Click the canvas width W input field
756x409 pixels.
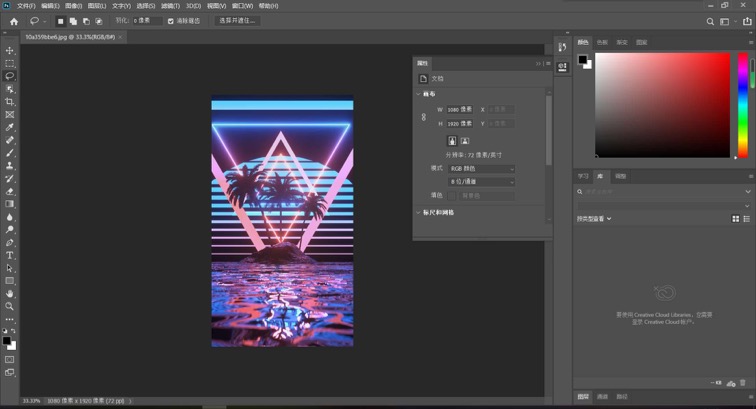point(459,109)
